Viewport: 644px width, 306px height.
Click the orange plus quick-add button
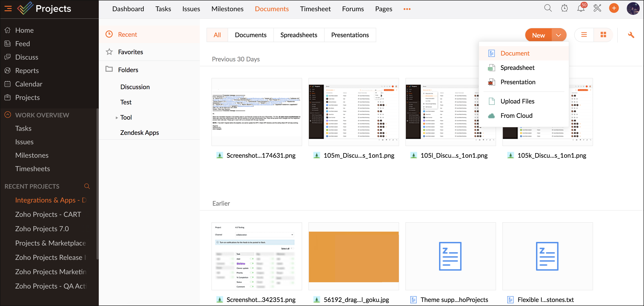[x=614, y=9]
